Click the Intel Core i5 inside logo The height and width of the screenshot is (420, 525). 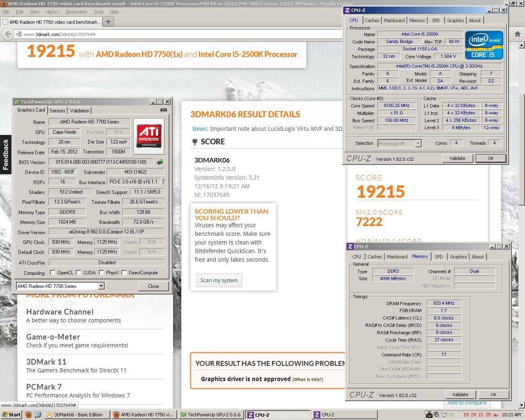484,45
